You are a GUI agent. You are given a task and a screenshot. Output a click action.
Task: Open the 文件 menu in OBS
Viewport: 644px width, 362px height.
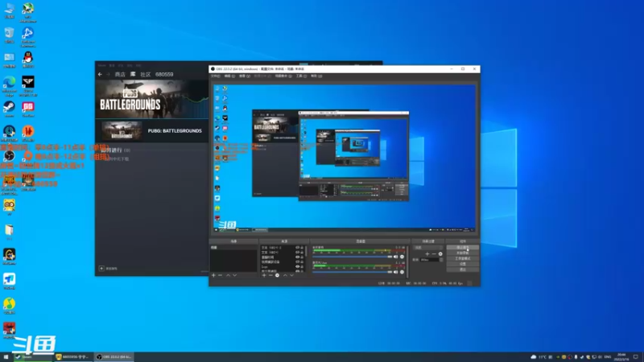(216, 76)
